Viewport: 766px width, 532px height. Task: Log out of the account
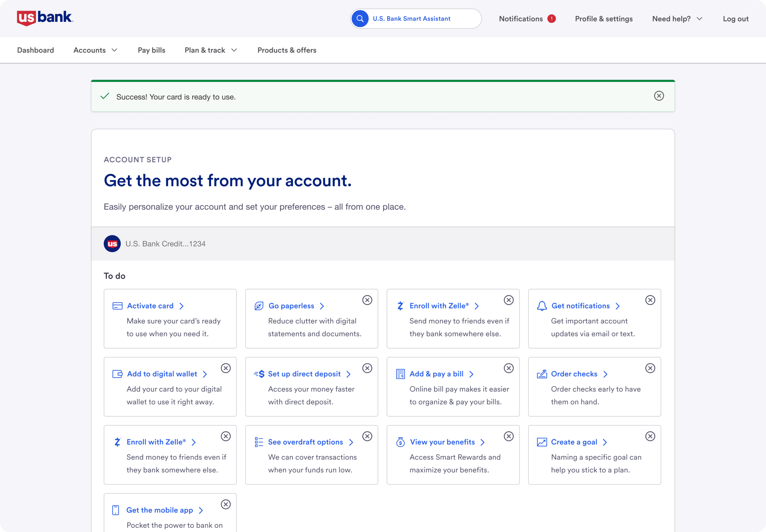(735, 19)
